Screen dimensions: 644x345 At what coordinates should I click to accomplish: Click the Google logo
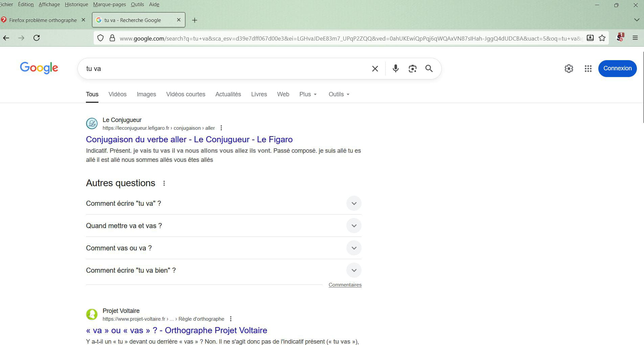click(x=39, y=68)
